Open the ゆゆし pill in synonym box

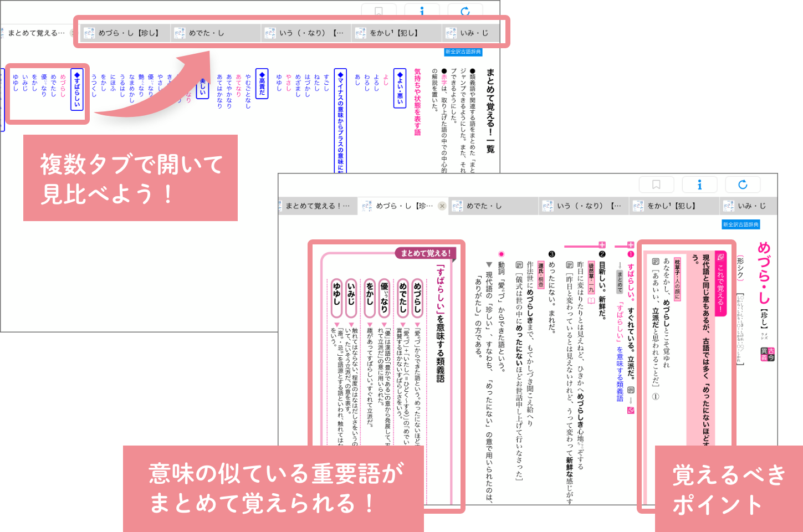point(336,298)
